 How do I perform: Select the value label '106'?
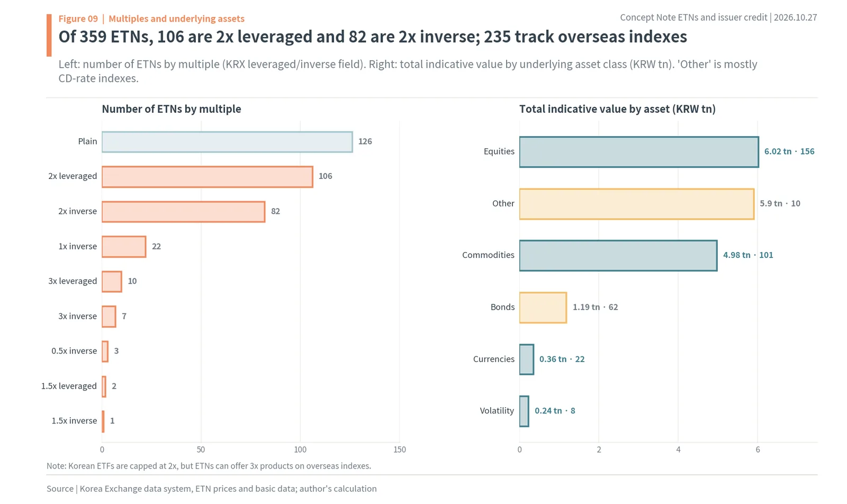pyautogui.click(x=326, y=176)
